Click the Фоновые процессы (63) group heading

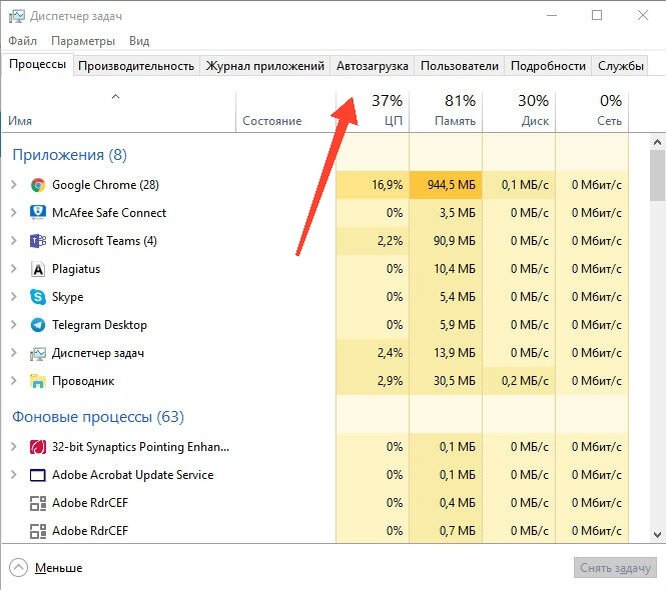98,417
